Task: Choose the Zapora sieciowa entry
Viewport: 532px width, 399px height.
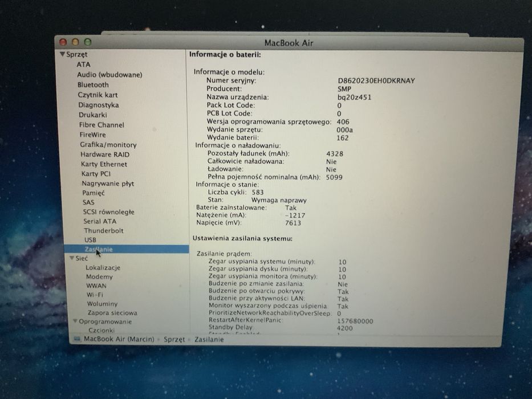Action: [112, 313]
